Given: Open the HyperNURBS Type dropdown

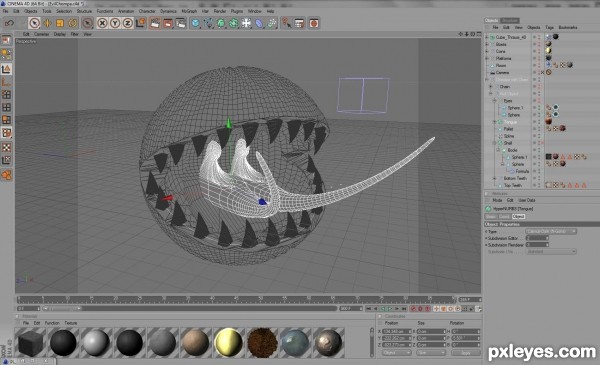Looking at the screenshot, I should tap(551, 231).
